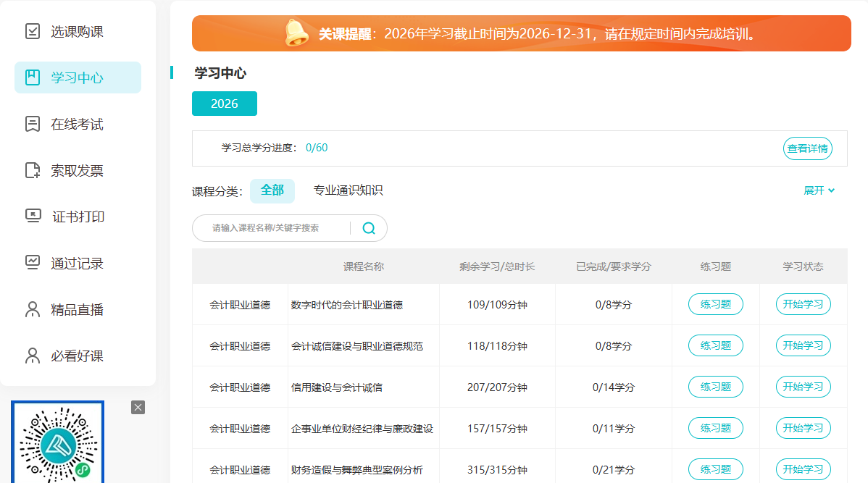
Task: Click the bell icon in reminder banner
Action: (x=296, y=33)
